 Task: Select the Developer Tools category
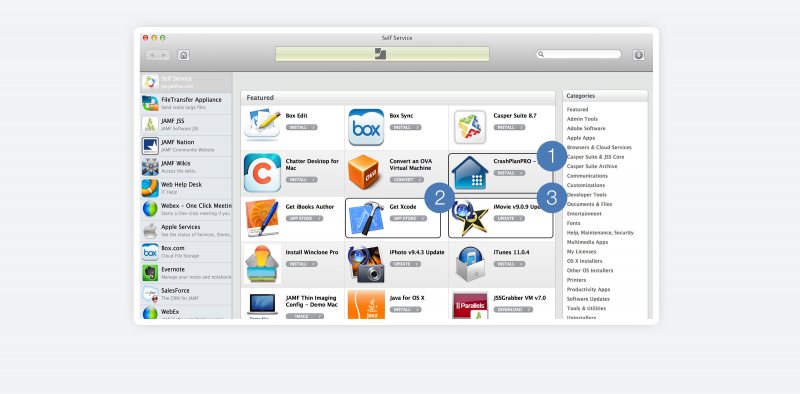586,194
